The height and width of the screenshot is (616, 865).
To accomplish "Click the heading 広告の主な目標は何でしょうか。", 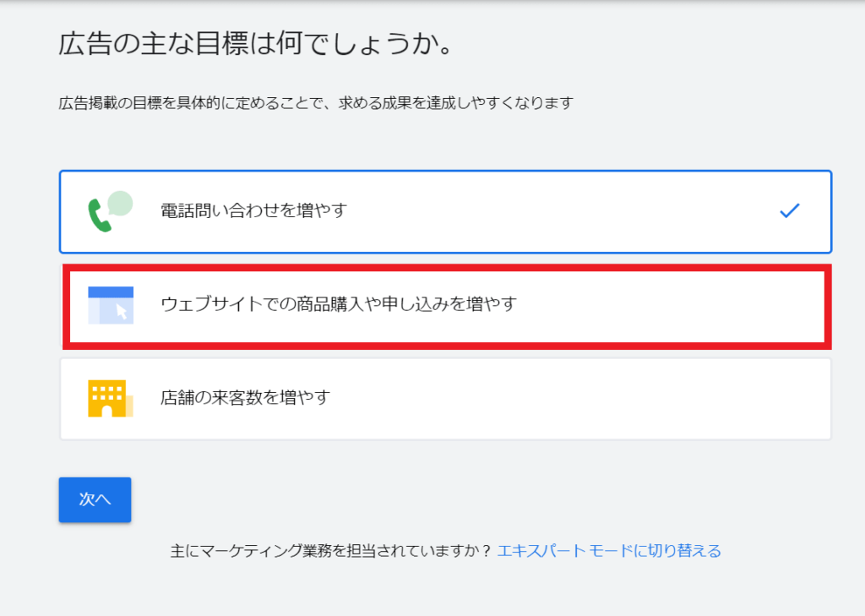I will [255, 43].
